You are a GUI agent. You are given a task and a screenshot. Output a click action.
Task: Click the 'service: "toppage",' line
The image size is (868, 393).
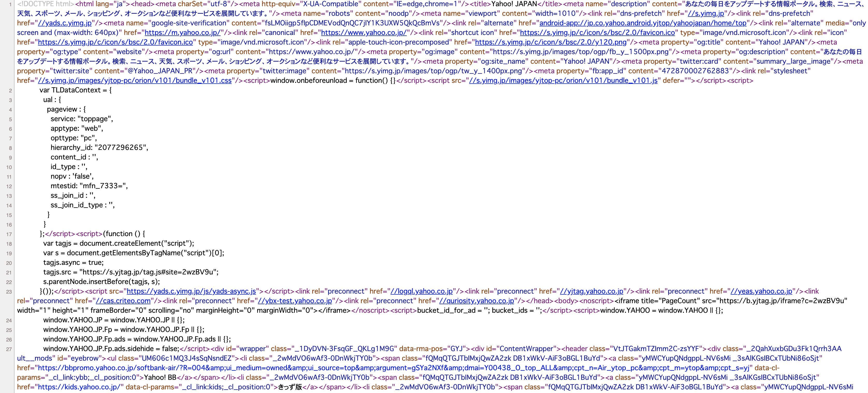pyautogui.click(x=82, y=119)
